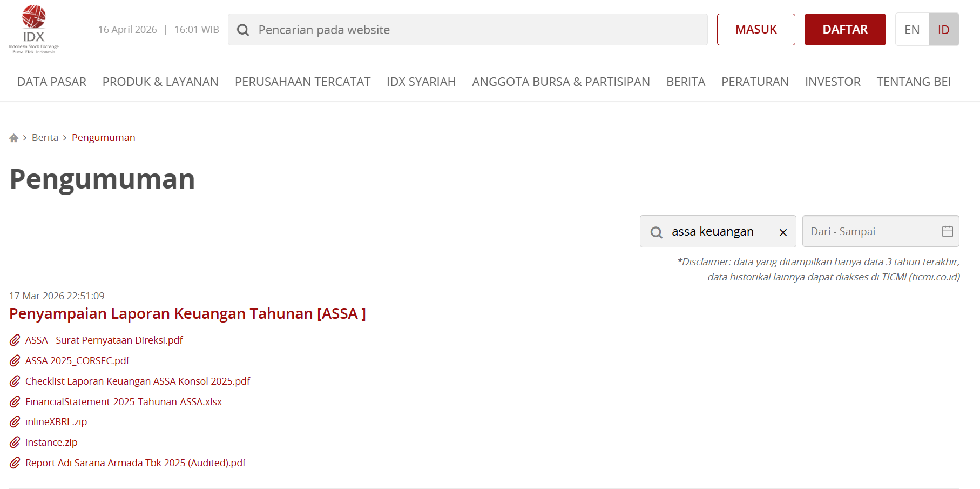
Task: Clear the 'assa keuangan' search text
Action: (x=783, y=232)
